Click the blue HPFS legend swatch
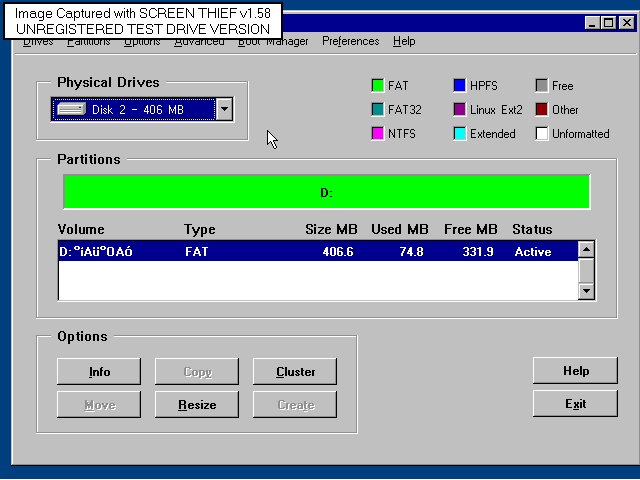The width and height of the screenshot is (640, 480). (460, 85)
